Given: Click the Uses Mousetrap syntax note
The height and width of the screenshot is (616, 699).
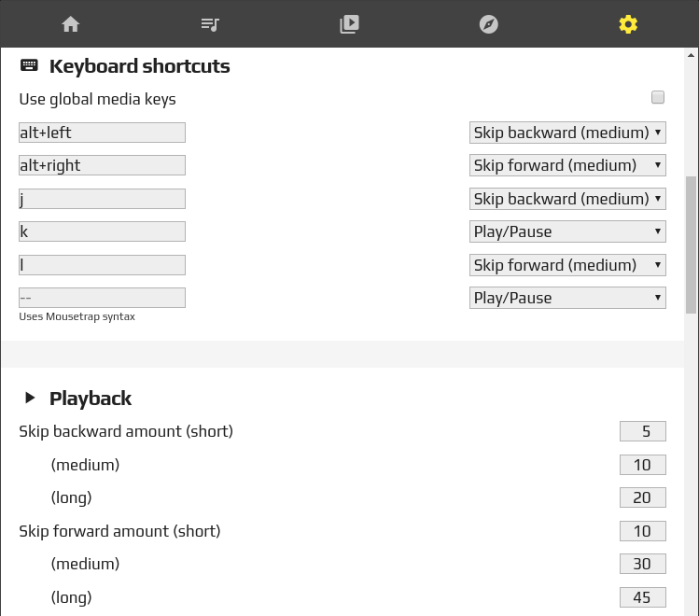Looking at the screenshot, I should tap(77, 316).
